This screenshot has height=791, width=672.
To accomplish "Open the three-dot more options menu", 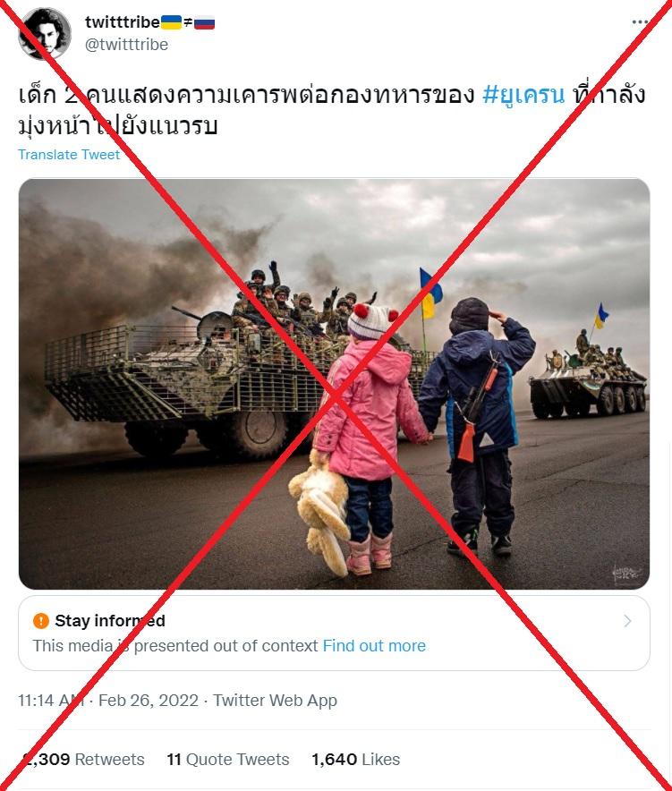I will click(x=639, y=22).
